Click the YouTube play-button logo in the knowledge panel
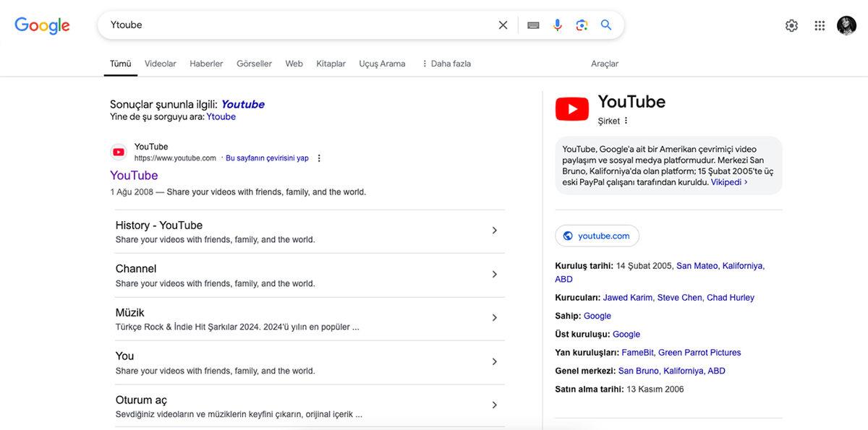Image resolution: width=868 pixels, height=430 pixels. point(571,108)
